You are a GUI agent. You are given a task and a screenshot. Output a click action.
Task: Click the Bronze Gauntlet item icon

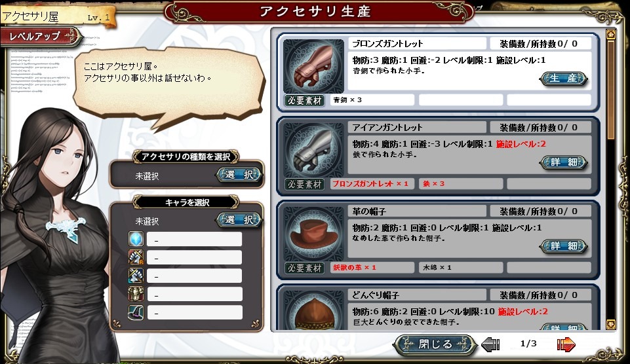[x=313, y=66]
